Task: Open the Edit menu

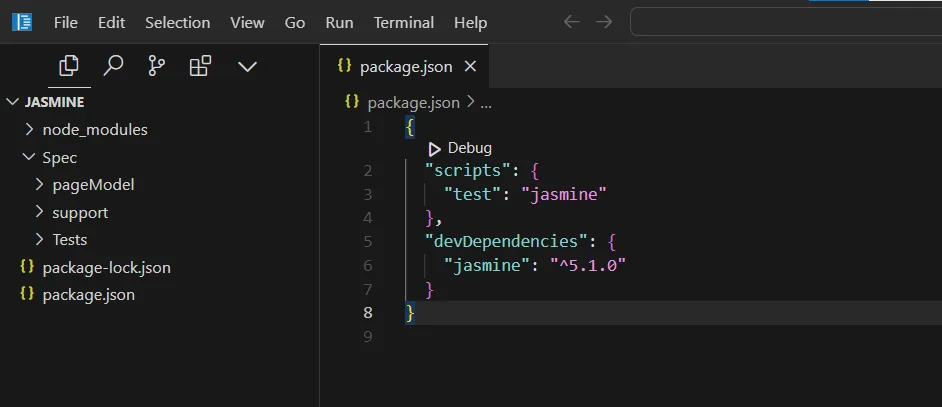Action: [111, 23]
